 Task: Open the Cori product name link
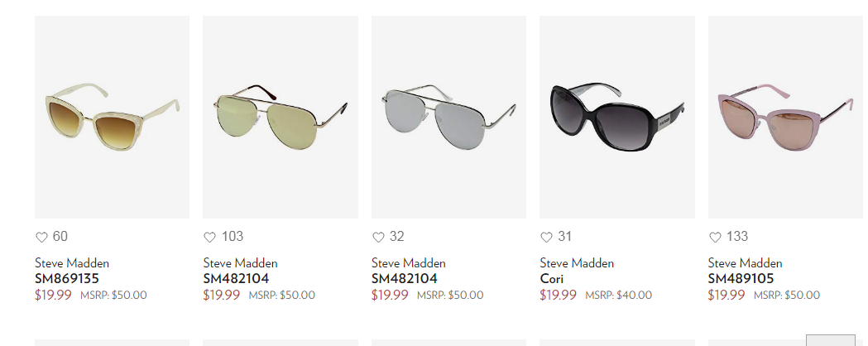(551, 278)
